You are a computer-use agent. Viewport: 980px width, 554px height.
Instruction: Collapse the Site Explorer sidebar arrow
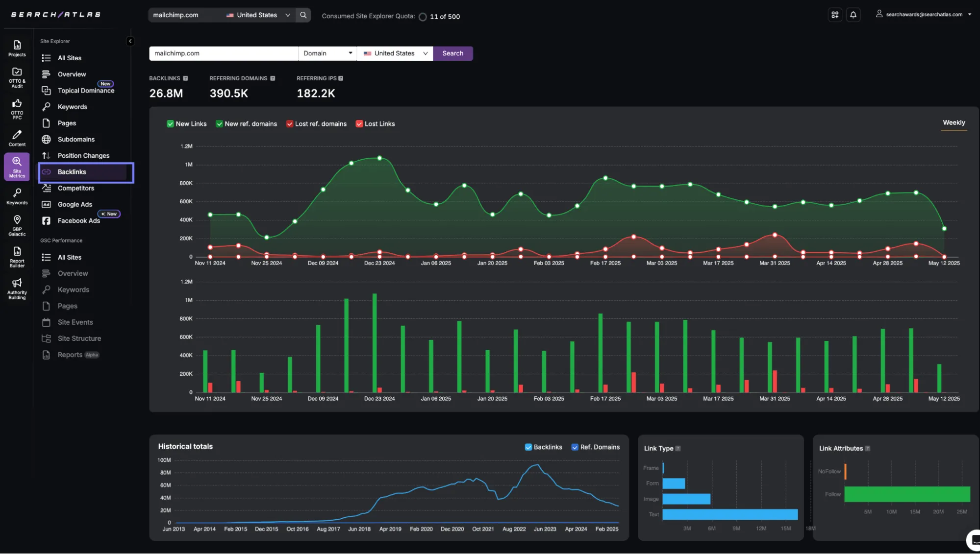pos(130,41)
